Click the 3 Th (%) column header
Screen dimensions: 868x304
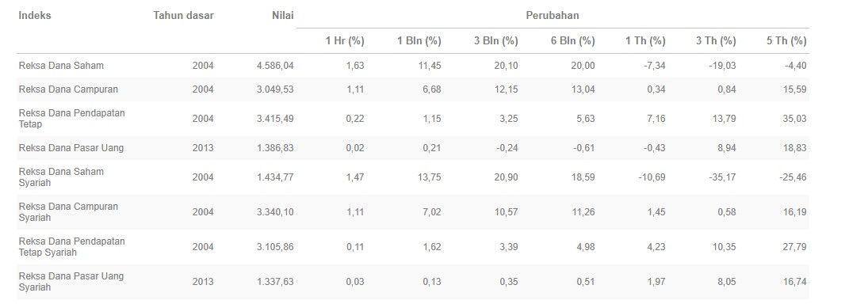tap(717, 41)
